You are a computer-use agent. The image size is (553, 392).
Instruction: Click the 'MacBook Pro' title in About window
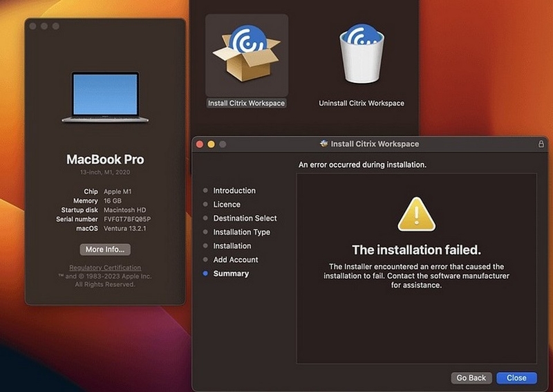(x=105, y=160)
